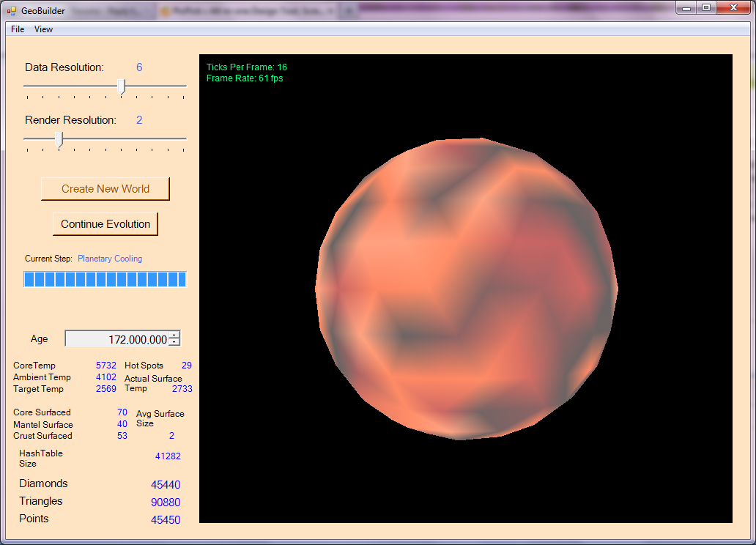Click the Data Resolution slider thumb
This screenshot has height=545, width=756.
[122, 87]
